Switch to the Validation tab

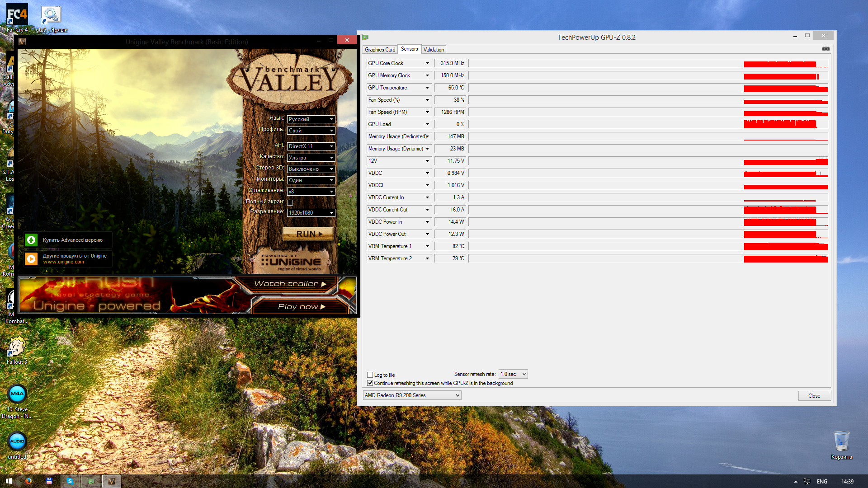434,50
